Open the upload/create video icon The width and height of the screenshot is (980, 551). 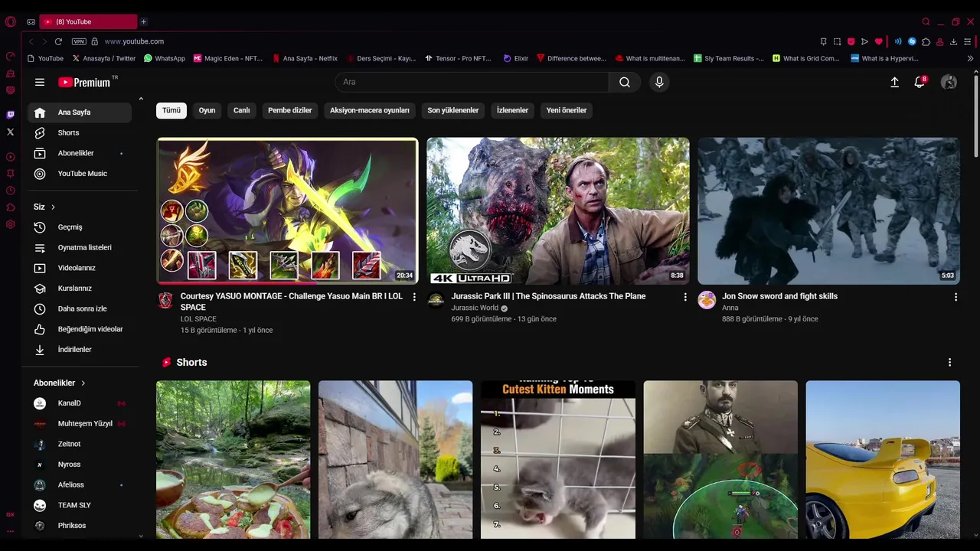894,82
